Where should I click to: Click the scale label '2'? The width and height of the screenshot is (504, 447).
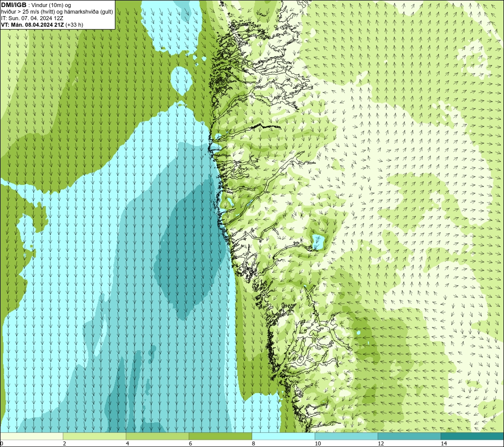pyautogui.click(x=65, y=443)
